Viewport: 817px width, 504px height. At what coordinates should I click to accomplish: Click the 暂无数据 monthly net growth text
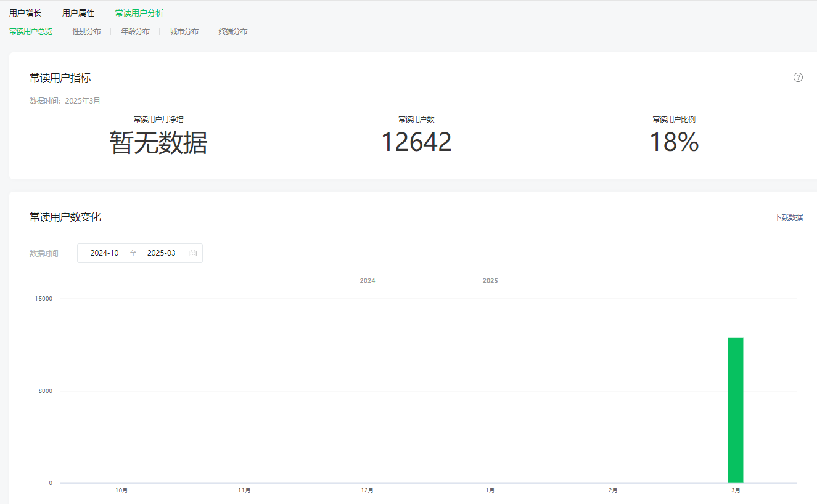coord(158,142)
